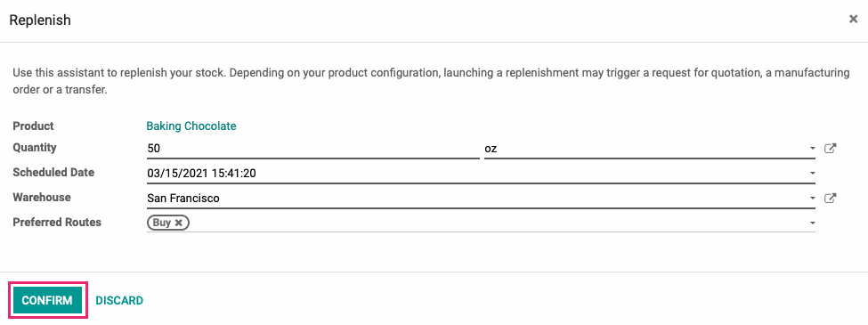Click the Quantity field label
This screenshot has height=325, width=868.
pos(35,148)
